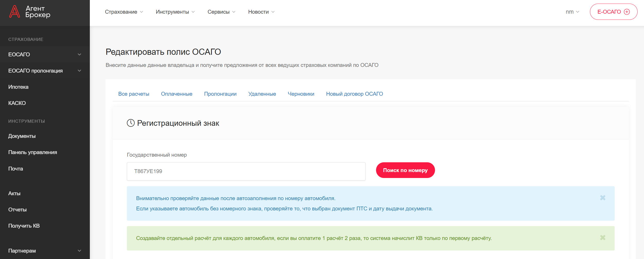
Task: Open the Инструменты top menu dropdown
Action: (x=175, y=12)
